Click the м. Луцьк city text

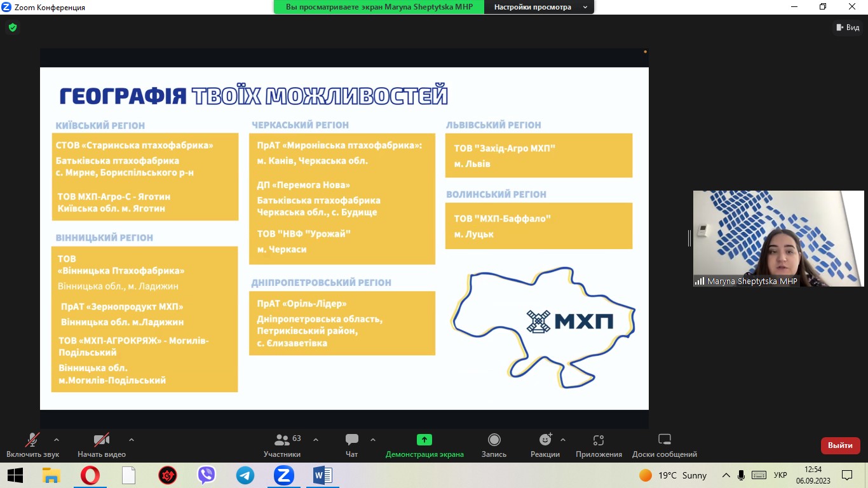[473, 234]
